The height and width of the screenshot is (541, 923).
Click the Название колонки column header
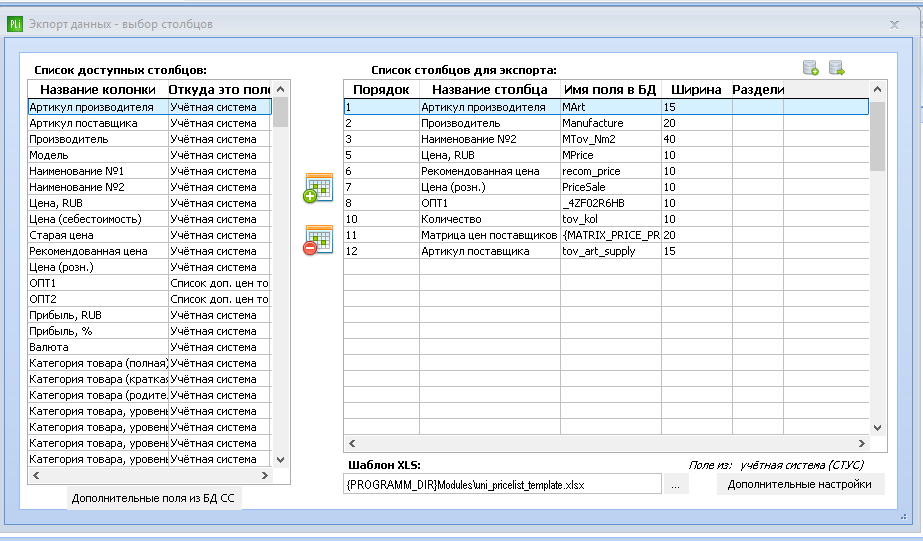(x=98, y=89)
